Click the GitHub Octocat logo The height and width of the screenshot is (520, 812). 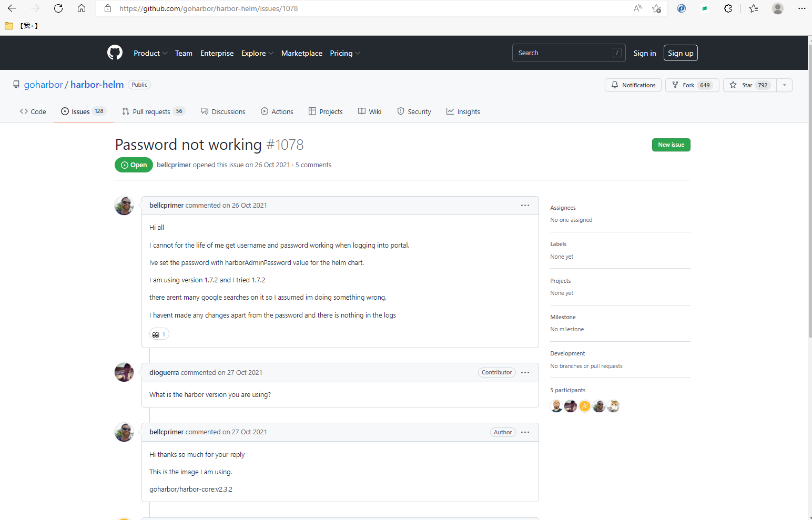115,53
